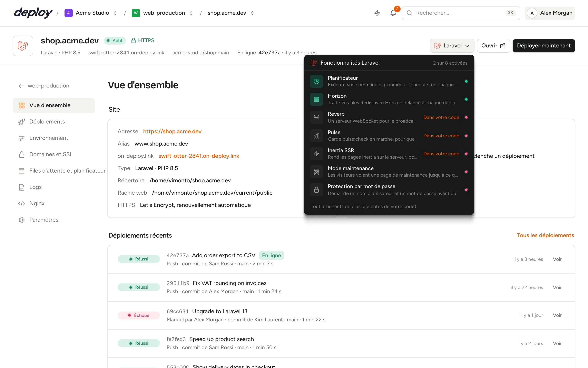Open the Laravel features dropdown

tap(452, 46)
